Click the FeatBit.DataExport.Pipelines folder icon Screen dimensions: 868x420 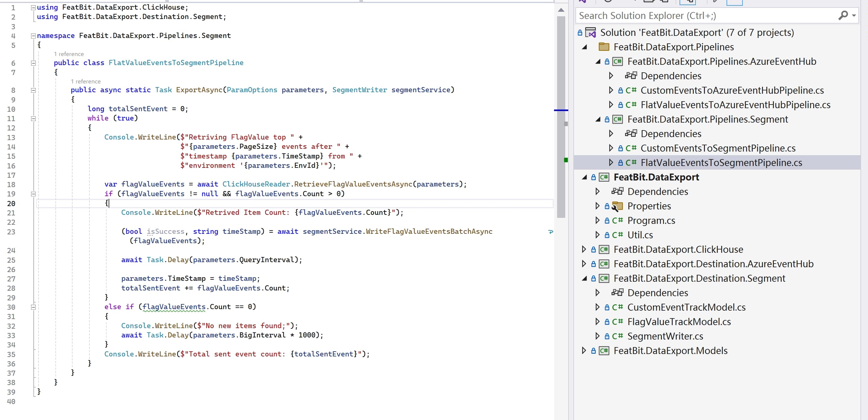point(603,47)
